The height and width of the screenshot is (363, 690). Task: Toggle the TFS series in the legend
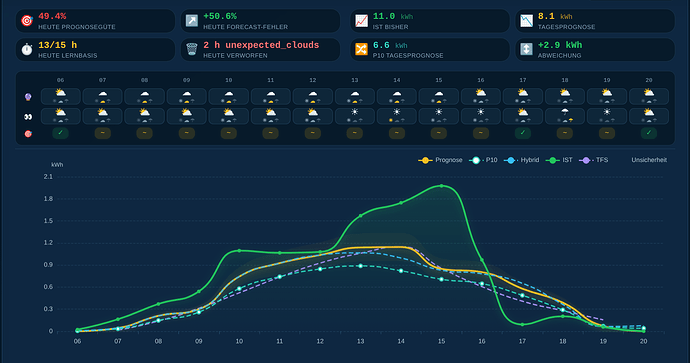[594, 160]
